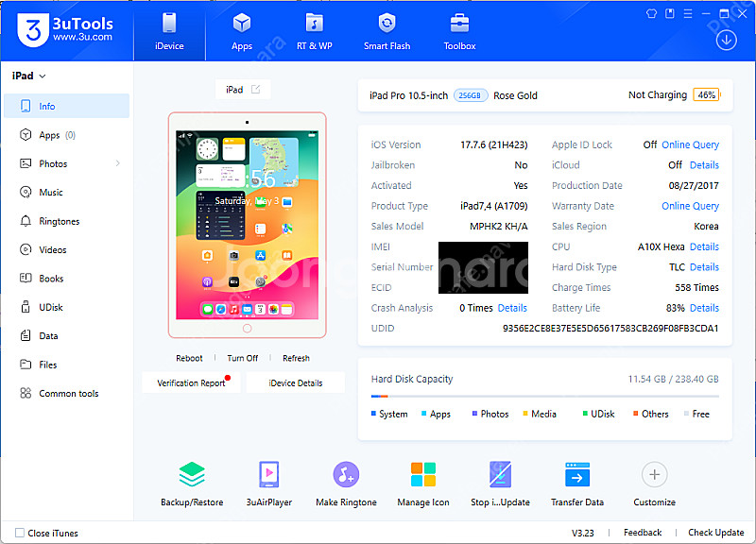
Task: Open Crash Analysis Details link
Action: 512,308
